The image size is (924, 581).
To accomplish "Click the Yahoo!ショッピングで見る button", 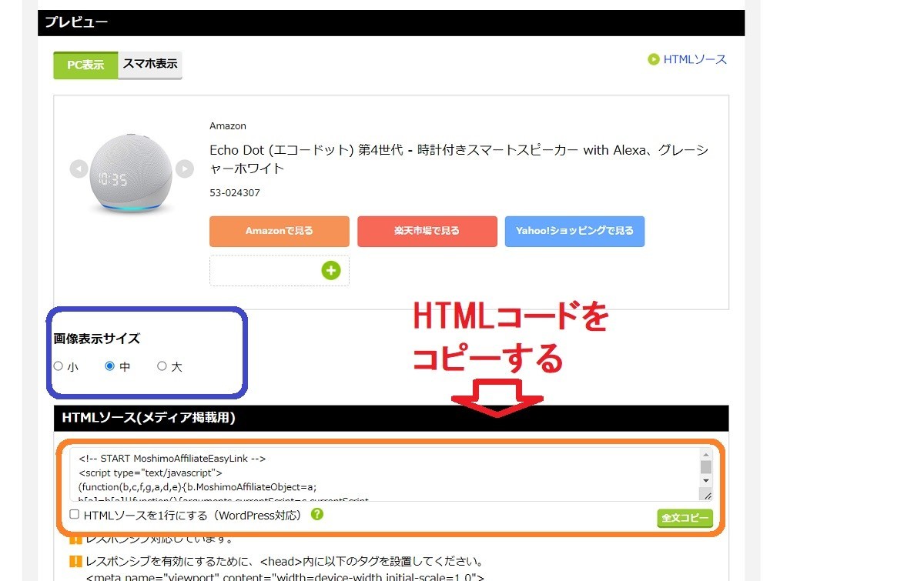I will (x=574, y=231).
